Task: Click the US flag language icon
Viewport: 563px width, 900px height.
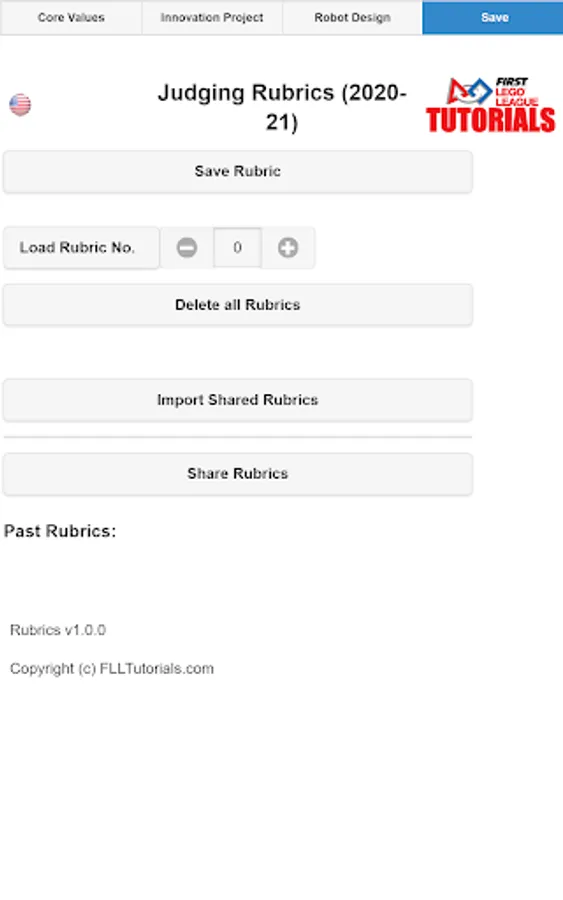Action: point(20,104)
